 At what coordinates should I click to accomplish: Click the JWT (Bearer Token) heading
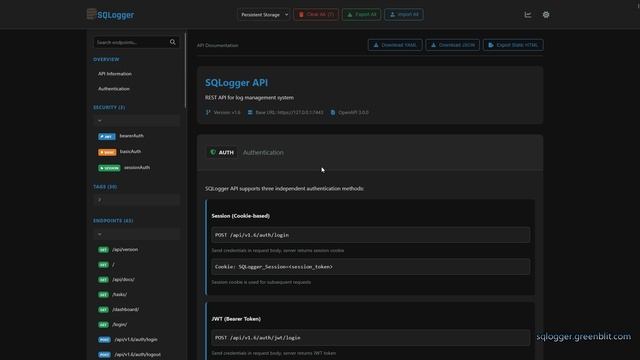(236, 319)
